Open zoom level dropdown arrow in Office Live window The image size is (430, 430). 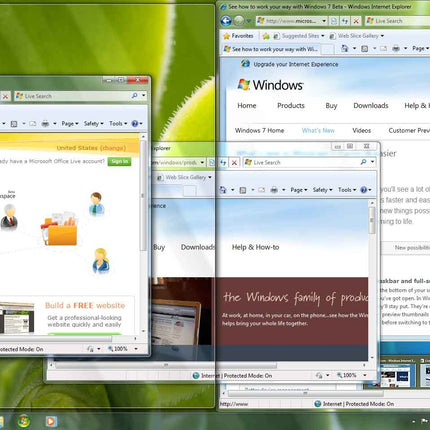(x=136, y=349)
